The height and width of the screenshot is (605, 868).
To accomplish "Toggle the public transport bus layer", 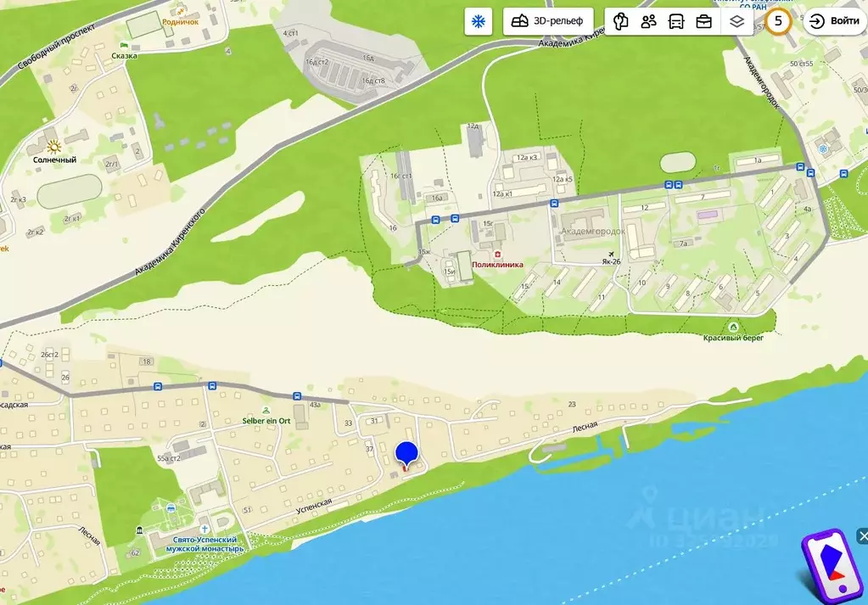I will [676, 21].
